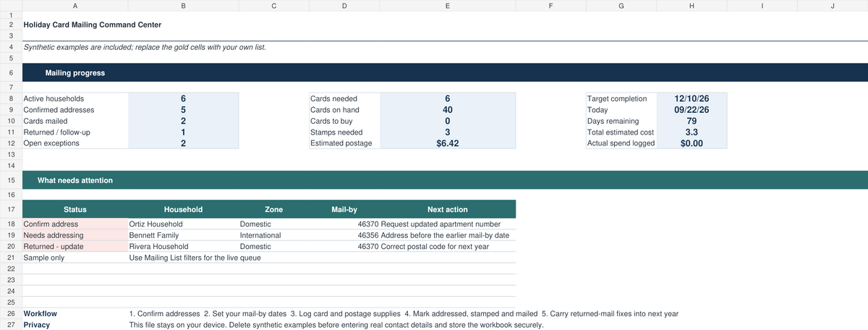This screenshot has width=868, height=330.
Task: Select the 'Privacy' label cell
Action: 75,326
